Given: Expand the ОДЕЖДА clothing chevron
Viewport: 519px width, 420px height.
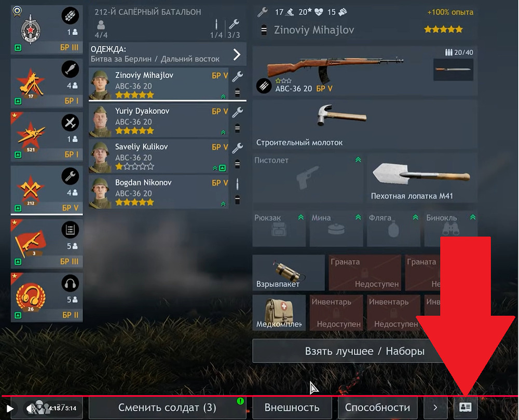Looking at the screenshot, I should (237, 54).
